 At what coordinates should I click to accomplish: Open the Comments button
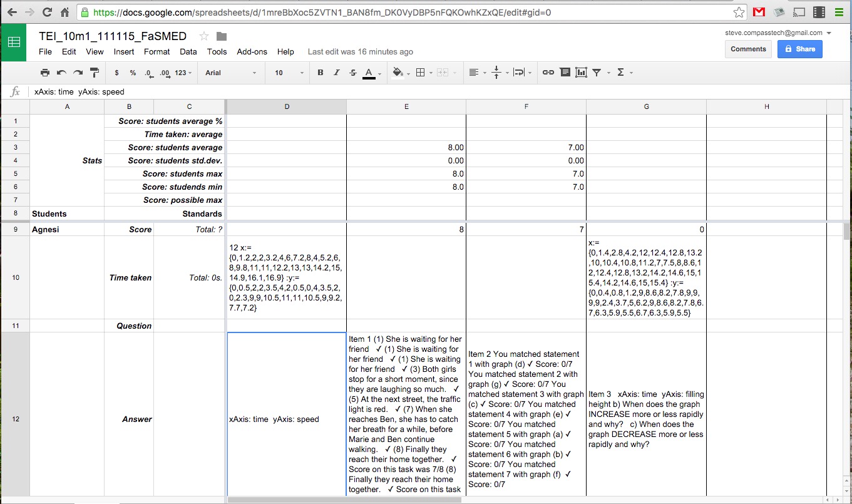(748, 49)
